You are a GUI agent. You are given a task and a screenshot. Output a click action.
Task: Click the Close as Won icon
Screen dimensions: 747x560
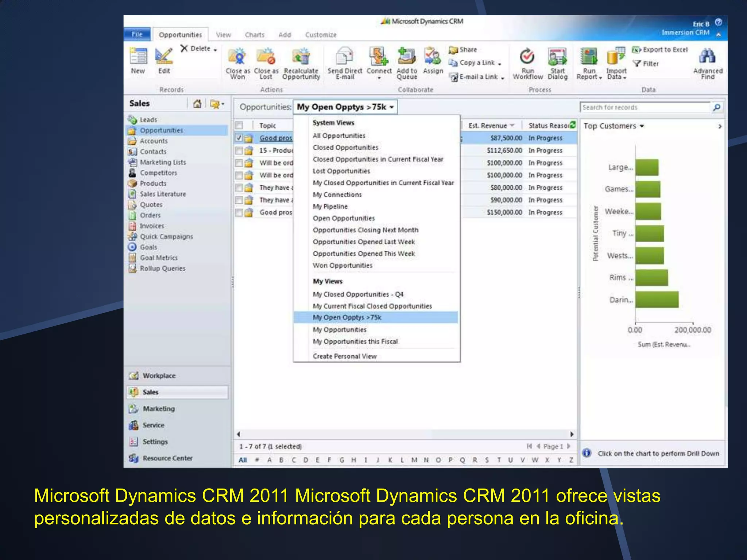click(237, 56)
